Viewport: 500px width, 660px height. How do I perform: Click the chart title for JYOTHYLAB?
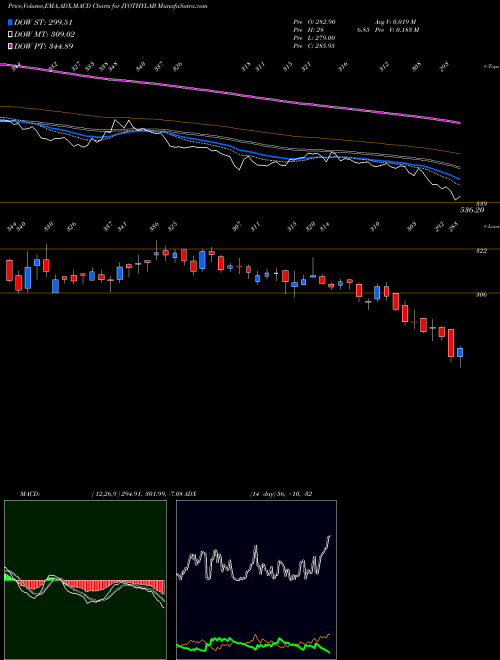pyautogui.click(x=108, y=7)
